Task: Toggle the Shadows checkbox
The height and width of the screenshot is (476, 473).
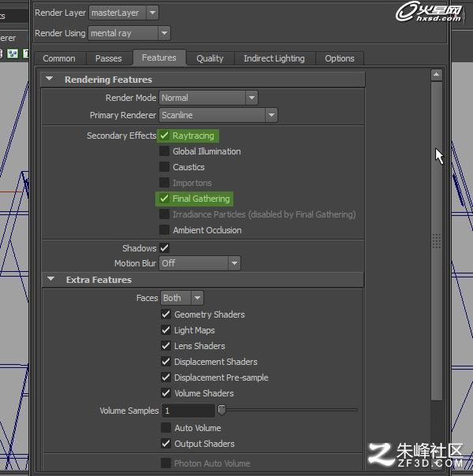Action: 164,248
